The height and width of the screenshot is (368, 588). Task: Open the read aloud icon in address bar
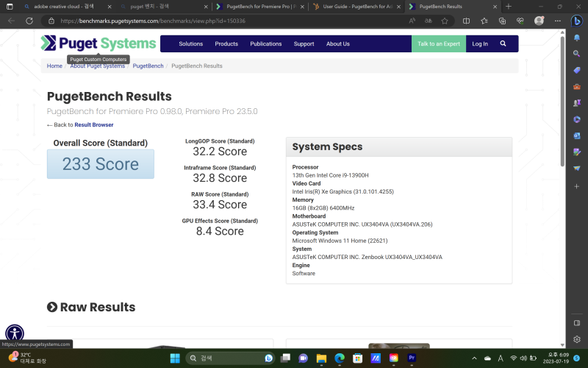[412, 21]
